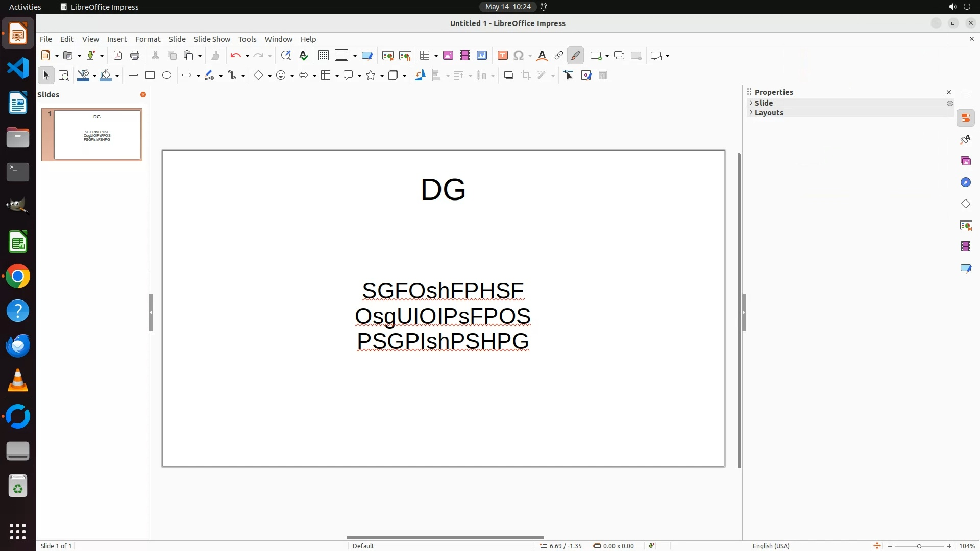980x551 pixels.
Task: Select the Ellipse drawing tool
Action: pos(167,76)
